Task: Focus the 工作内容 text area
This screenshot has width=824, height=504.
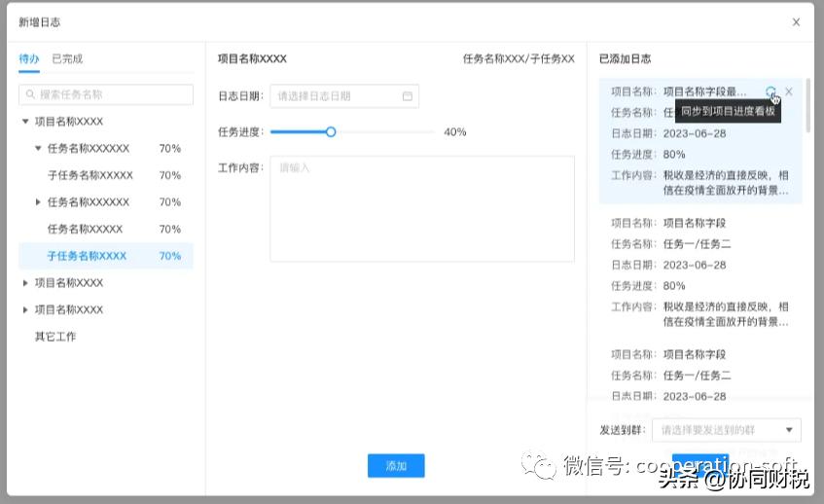Action: coord(422,208)
